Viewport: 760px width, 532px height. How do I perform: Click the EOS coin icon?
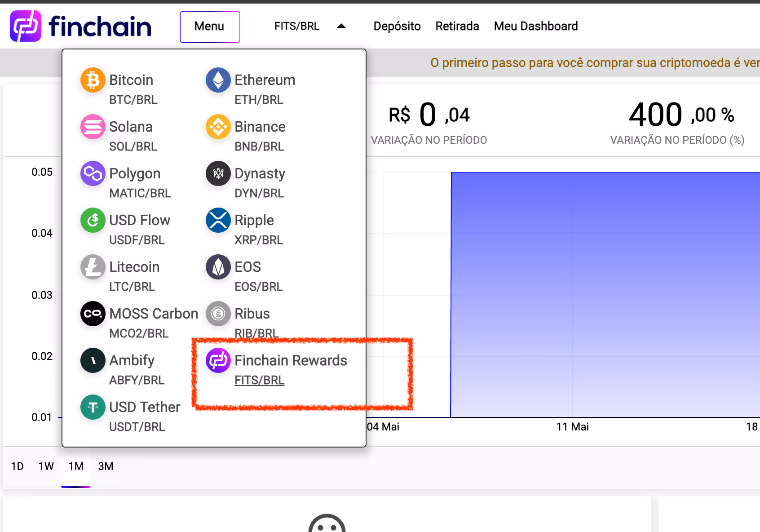(x=218, y=267)
